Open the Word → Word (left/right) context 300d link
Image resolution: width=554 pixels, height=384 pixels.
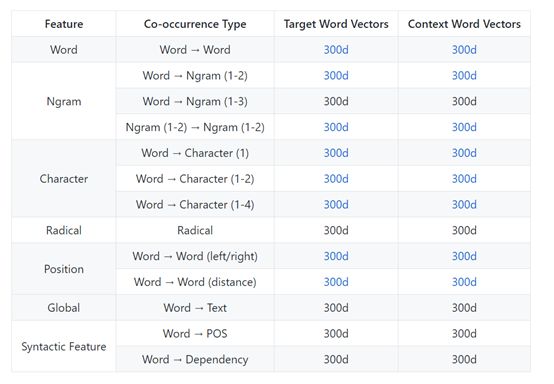(x=464, y=256)
